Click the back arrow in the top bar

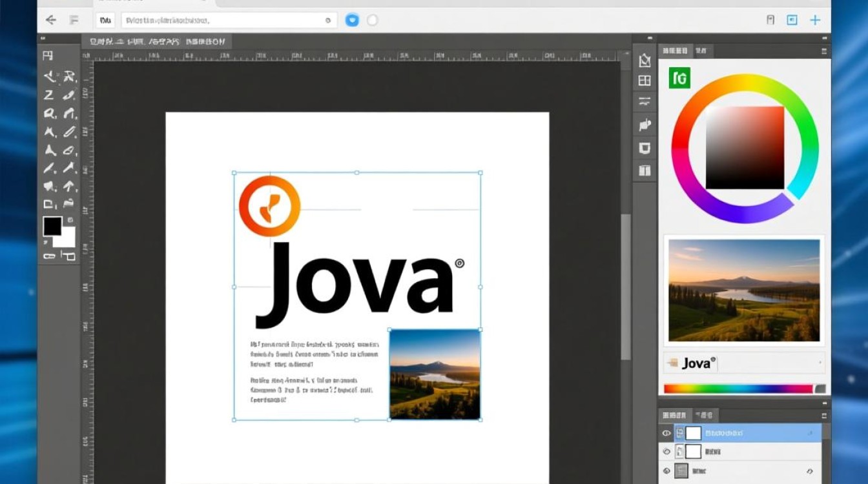pyautogui.click(x=50, y=21)
